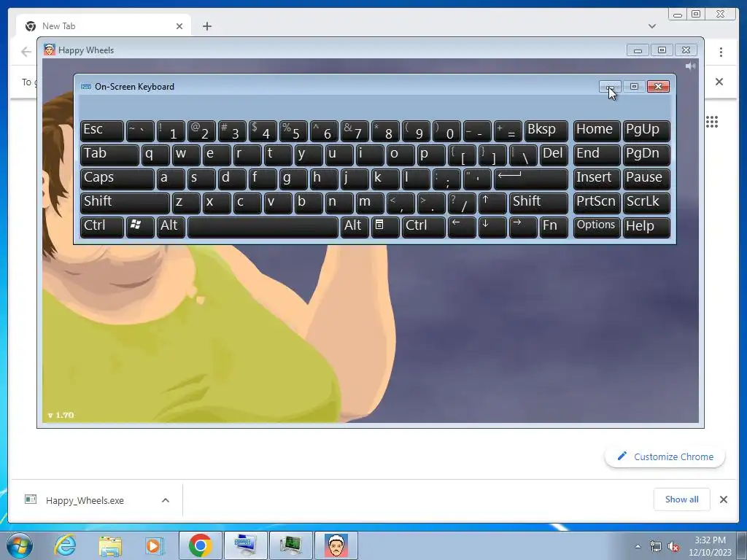
Task: Toggle the left Alt key
Action: [x=171, y=227]
